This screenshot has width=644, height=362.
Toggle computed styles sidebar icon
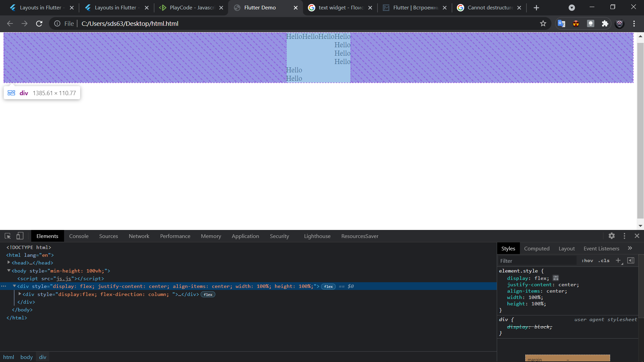[x=631, y=260]
